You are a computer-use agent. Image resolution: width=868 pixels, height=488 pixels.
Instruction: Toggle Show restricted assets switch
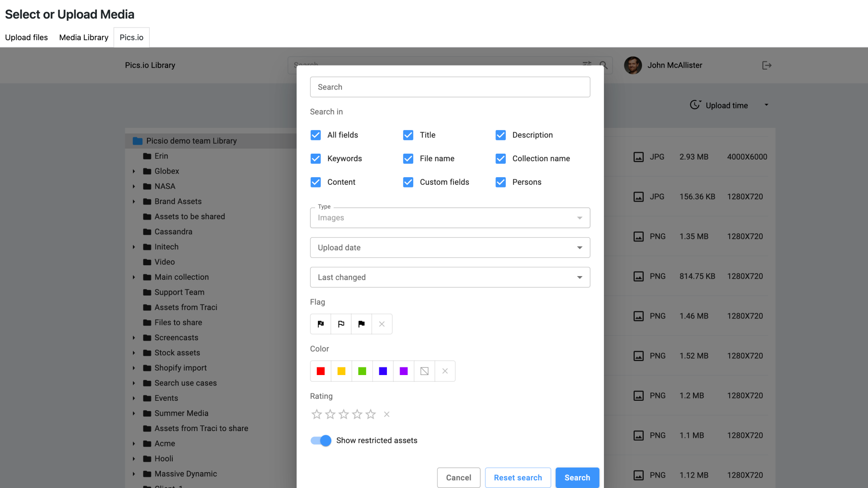tap(321, 441)
